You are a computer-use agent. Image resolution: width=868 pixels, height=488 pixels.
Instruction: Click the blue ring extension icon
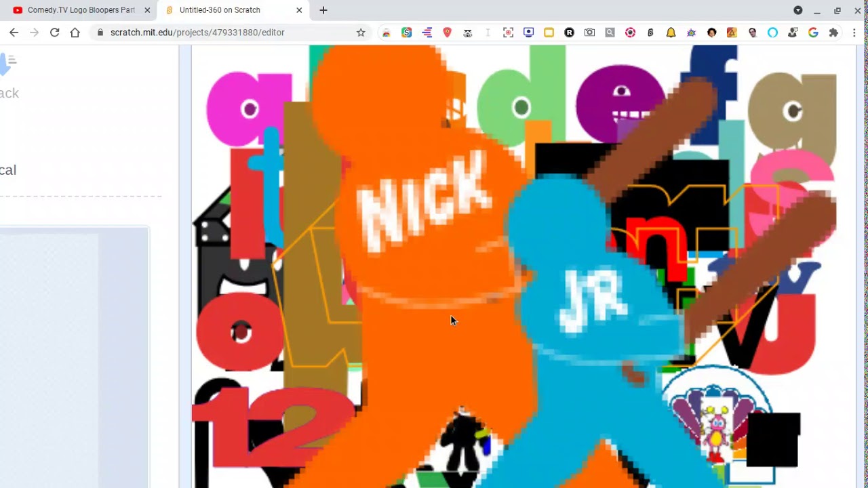point(772,33)
